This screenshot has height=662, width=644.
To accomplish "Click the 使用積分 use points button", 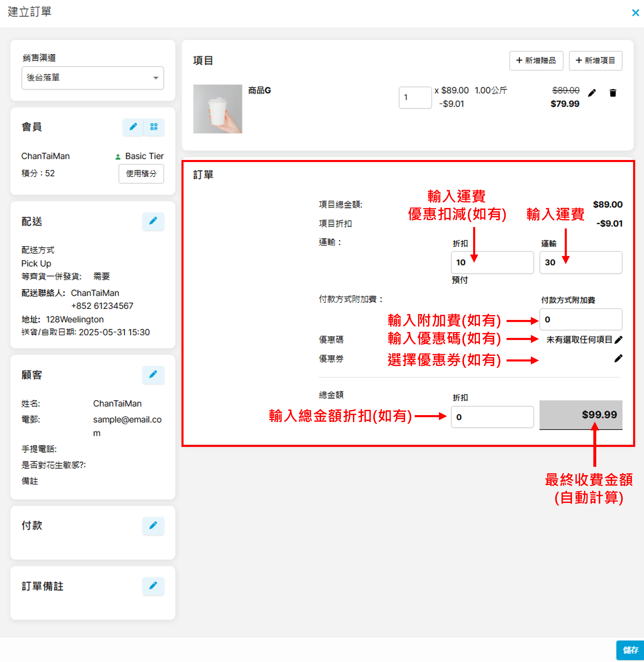I will pos(141,174).
